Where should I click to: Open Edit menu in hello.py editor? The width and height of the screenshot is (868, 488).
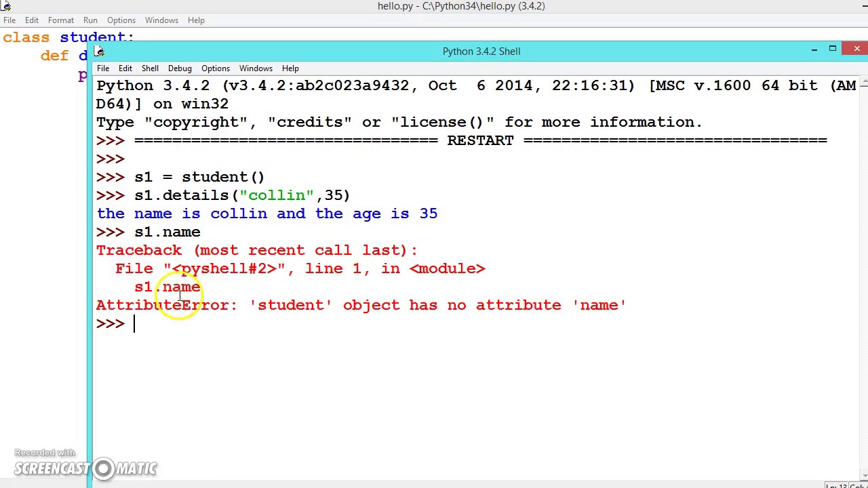[x=32, y=20]
